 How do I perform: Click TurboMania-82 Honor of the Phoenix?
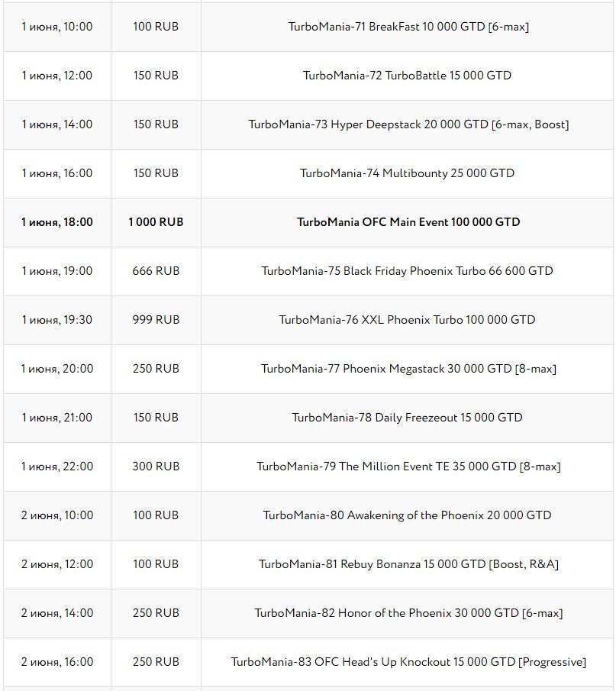pyautogui.click(x=408, y=613)
